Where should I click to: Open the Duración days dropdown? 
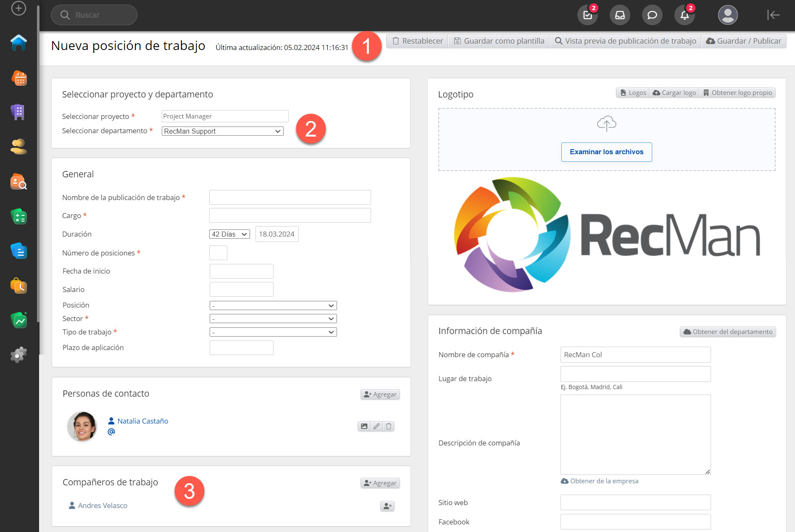229,234
